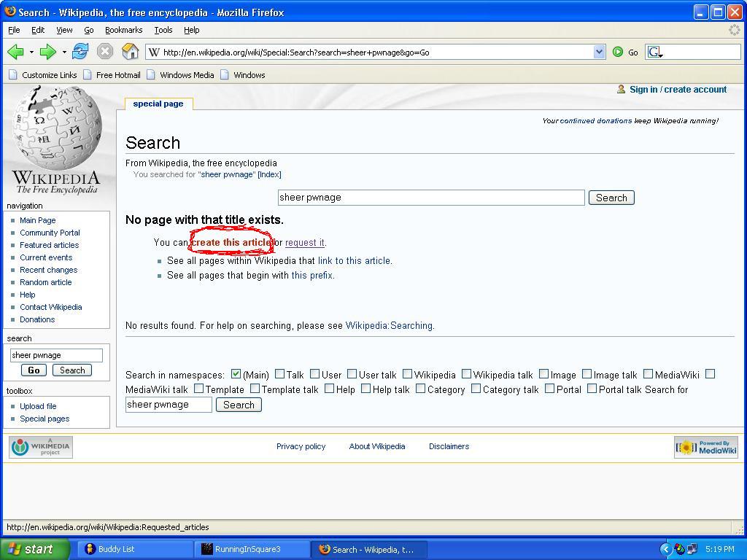Click the green Go button icon
The width and height of the screenshot is (747, 560).
pyautogui.click(x=618, y=52)
